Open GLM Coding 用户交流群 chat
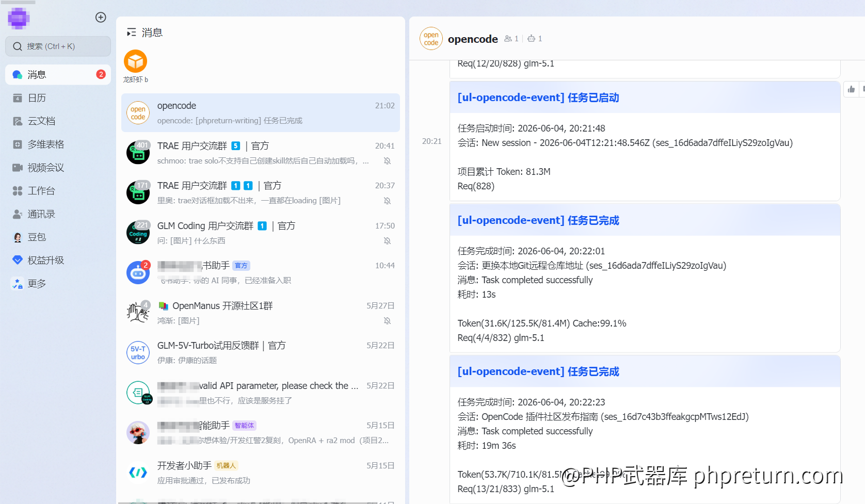 click(261, 233)
